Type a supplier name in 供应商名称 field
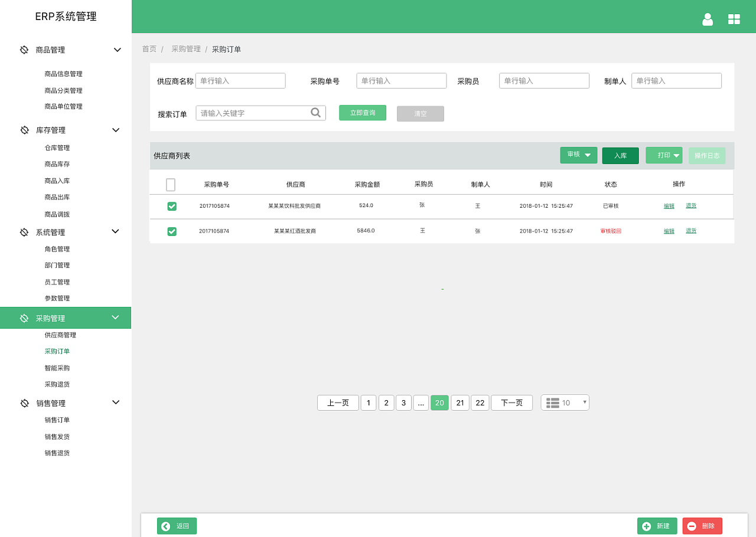 click(x=240, y=81)
